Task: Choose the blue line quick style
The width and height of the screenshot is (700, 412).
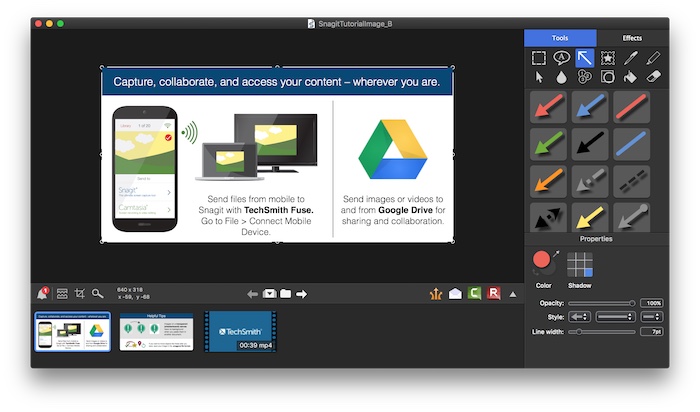Action: (631, 144)
